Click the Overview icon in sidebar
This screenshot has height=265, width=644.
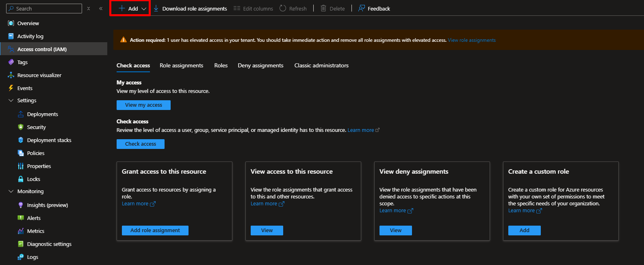coord(11,23)
